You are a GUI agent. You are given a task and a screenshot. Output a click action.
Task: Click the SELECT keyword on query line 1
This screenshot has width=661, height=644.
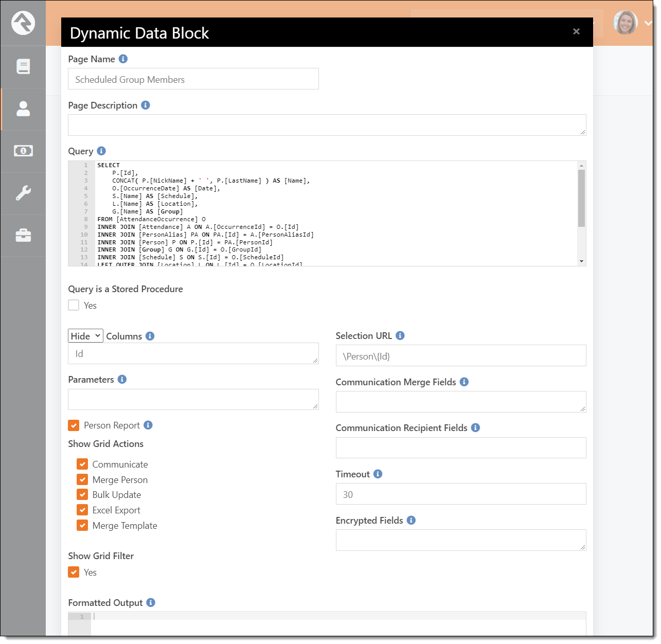coord(109,165)
